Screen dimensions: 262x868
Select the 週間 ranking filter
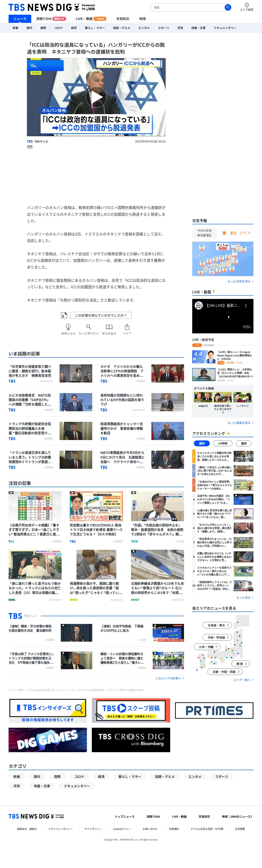(x=243, y=443)
